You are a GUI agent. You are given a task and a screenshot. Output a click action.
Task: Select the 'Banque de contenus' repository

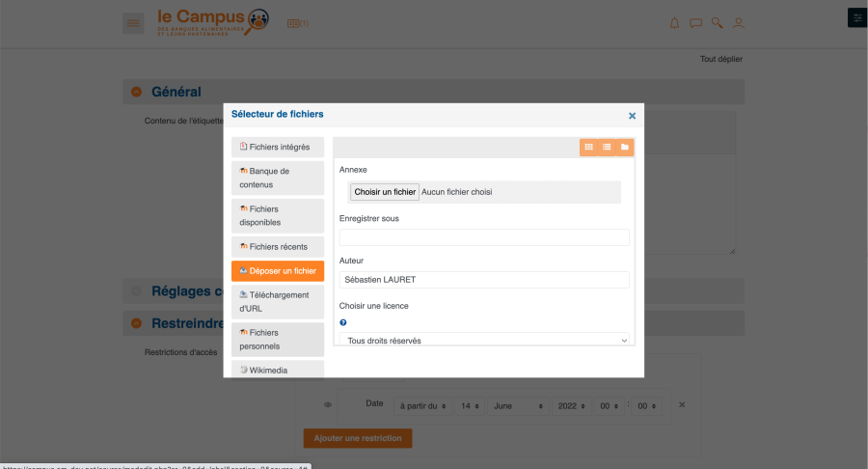coord(278,178)
